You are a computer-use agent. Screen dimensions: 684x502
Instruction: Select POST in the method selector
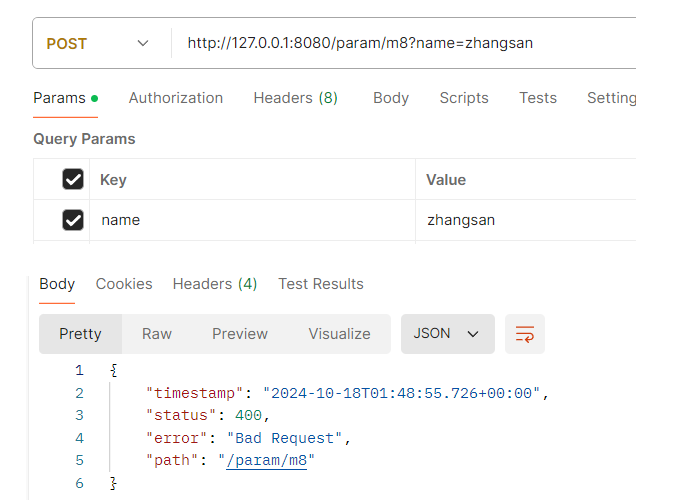pos(67,44)
